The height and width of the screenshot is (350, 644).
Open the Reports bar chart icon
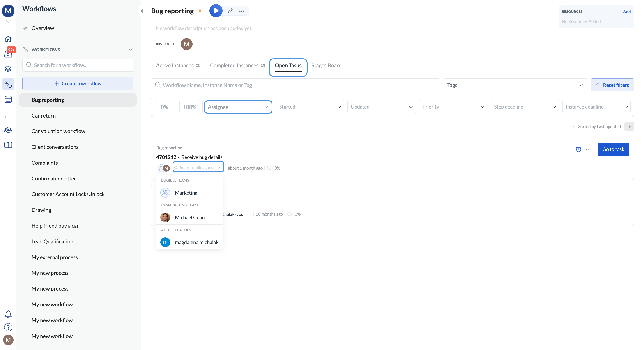pyautogui.click(x=8, y=115)
